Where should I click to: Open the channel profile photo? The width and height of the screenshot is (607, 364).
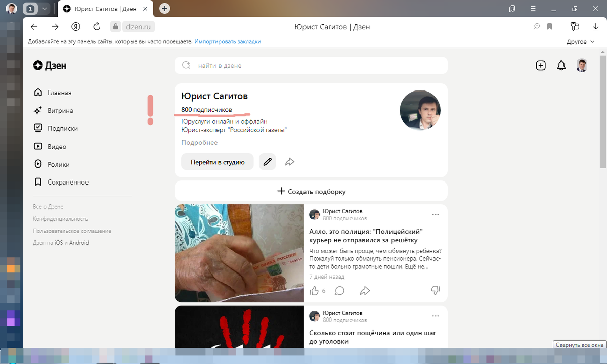[420, 111]
